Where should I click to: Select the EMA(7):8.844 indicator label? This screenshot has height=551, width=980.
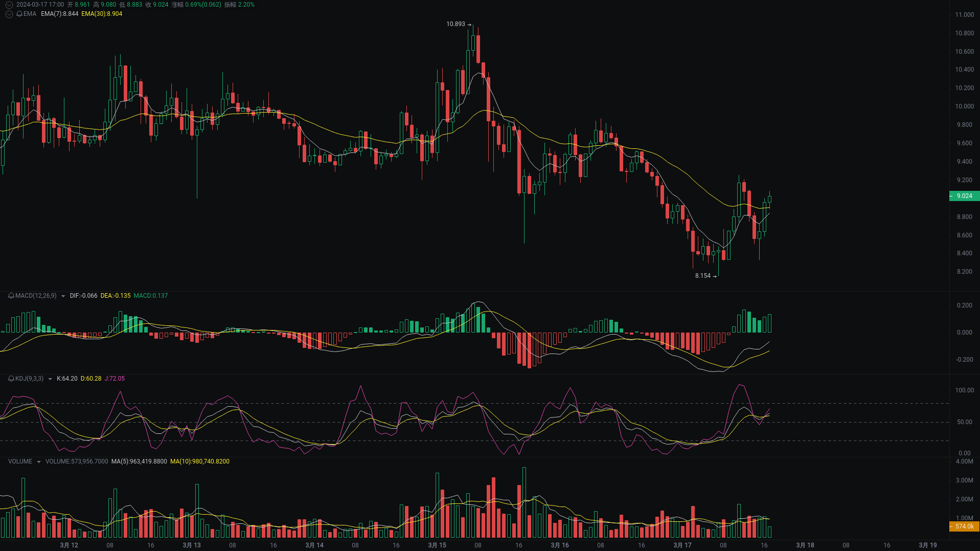tap(60, 14)
